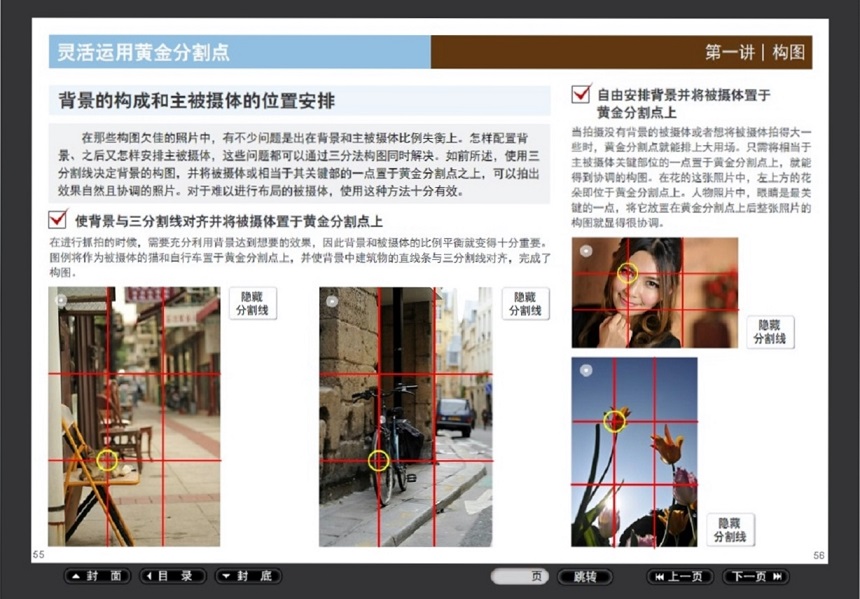860x599 pixels.
Task: Click the yellow circle marker on the chair
Action: pyautogui.click(x=107, y=461)
